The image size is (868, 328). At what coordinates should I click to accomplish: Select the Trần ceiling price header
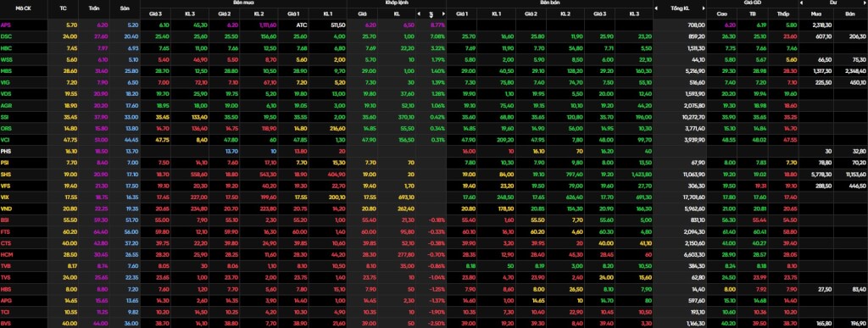(93, 8)
